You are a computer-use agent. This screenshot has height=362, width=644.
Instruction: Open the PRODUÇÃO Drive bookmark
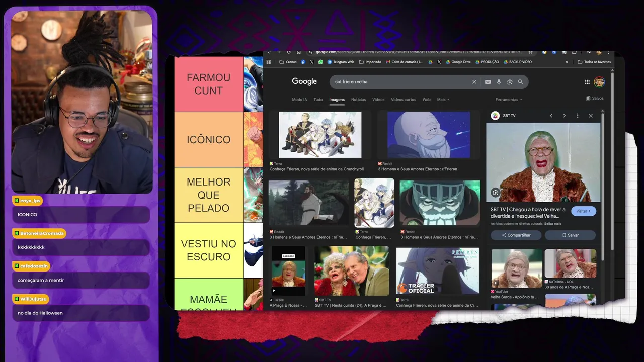(487, 62)
